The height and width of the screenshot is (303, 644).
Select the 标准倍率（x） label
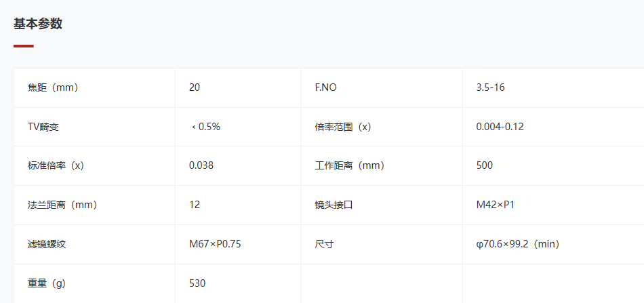click(56, 165)
